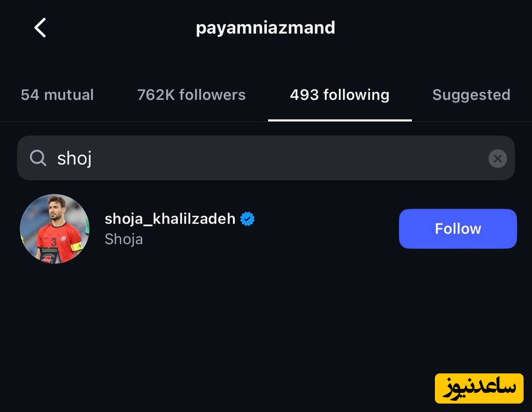This screenshot has height=412, width=532.
Task: Switch to the 54 mutual tab
Action: 57,95
